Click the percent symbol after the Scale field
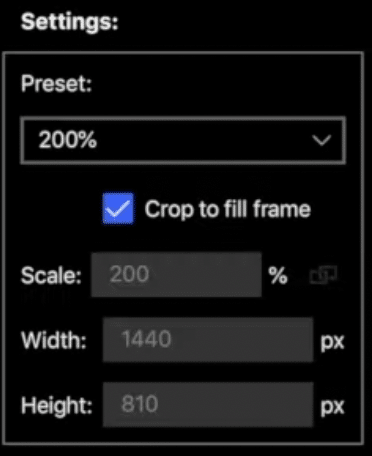This screenshot has height=456, width=372. coord(278,276)
